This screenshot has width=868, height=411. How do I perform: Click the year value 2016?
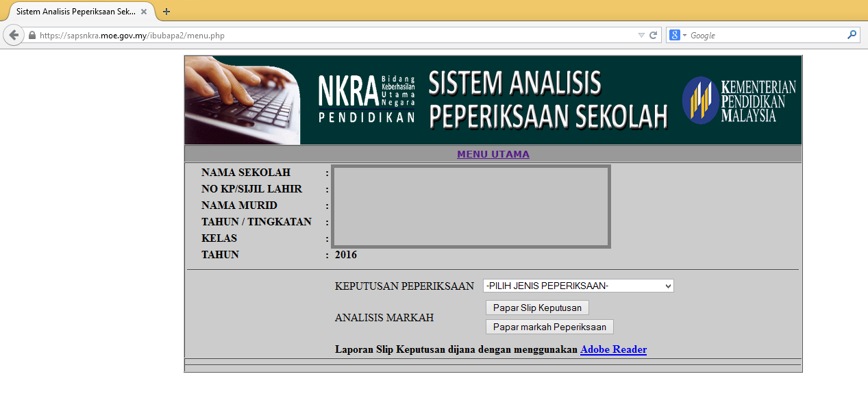(346, 255)
